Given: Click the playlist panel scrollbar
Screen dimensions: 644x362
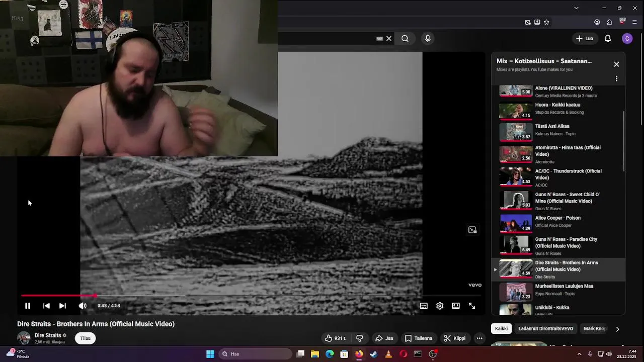Looking at the screenshot, I should 624,141.
